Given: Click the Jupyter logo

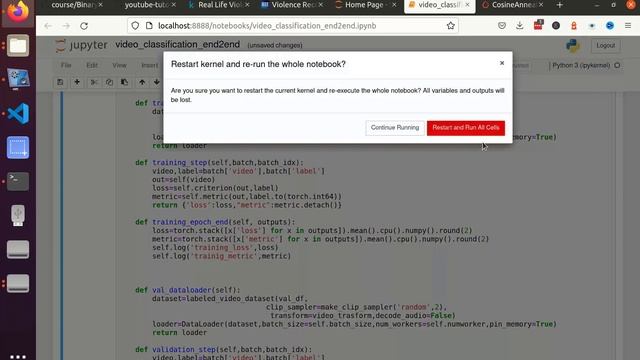Looking at the screenshot, I should [x=82, y=45].
